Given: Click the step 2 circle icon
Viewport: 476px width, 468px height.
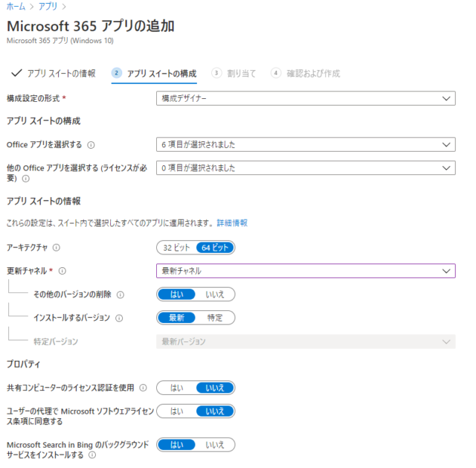Looking at the screenshot, I should coord(117,73).
